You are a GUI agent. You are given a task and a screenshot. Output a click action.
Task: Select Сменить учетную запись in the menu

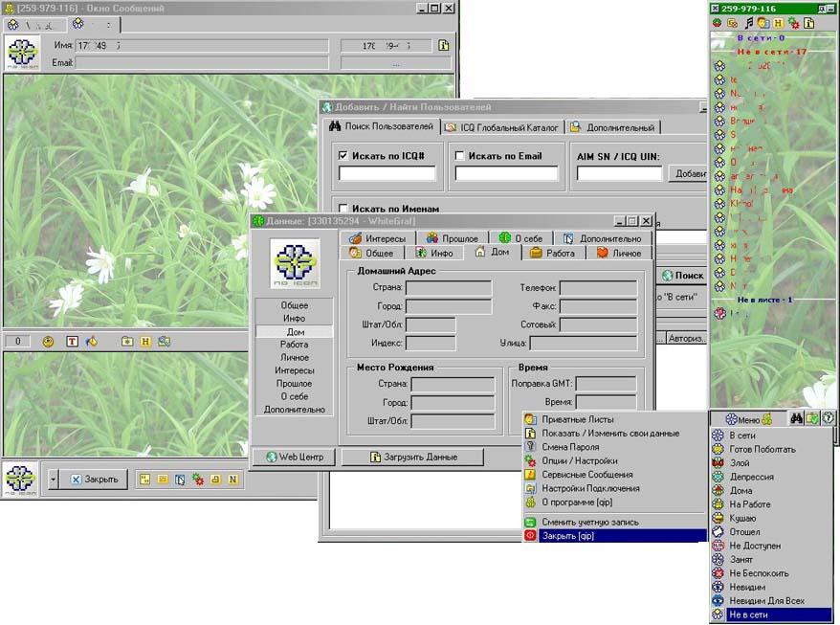pyautogui.click(x=615, y=522)
